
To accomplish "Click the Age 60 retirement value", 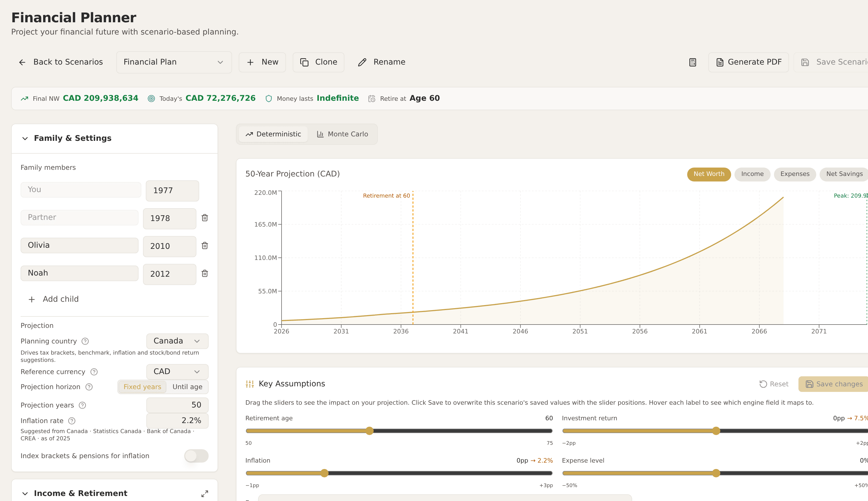I will point(424,99).
